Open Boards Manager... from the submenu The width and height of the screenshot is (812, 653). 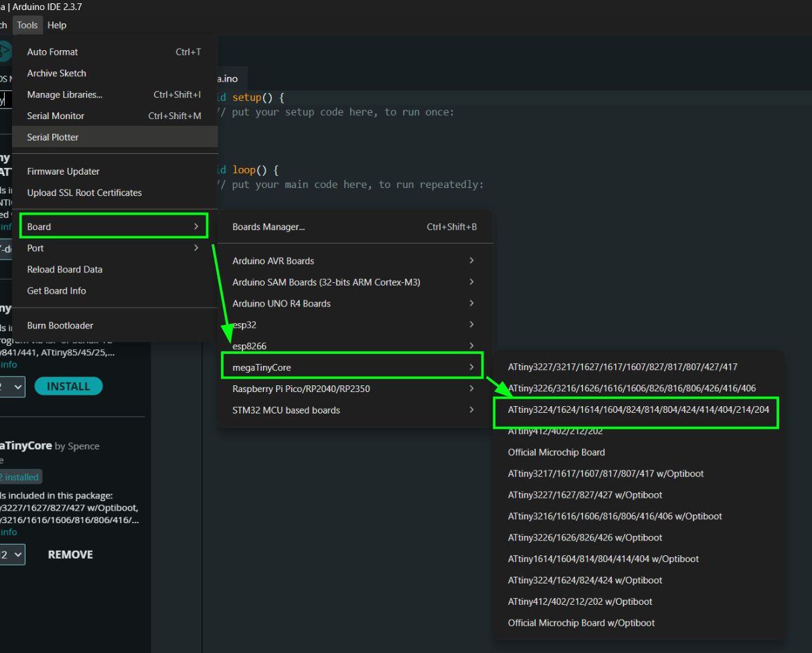[355, 227]
